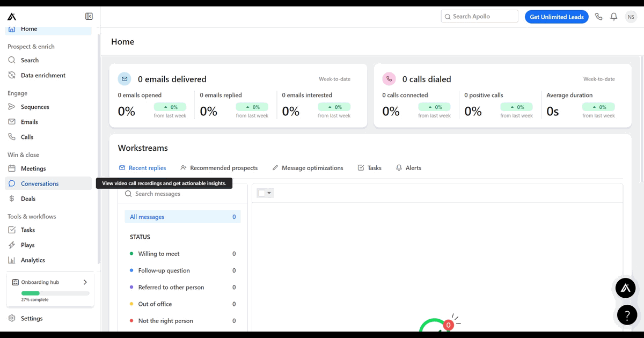Open the NS user avatar menu
The width and height of the screenshot is (644, 338).
631,17
